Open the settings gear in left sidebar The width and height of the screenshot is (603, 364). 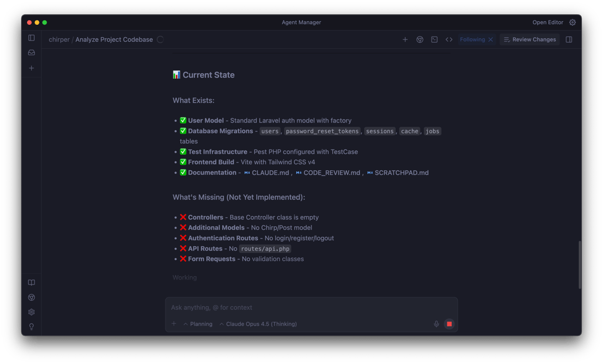(32, 312)
